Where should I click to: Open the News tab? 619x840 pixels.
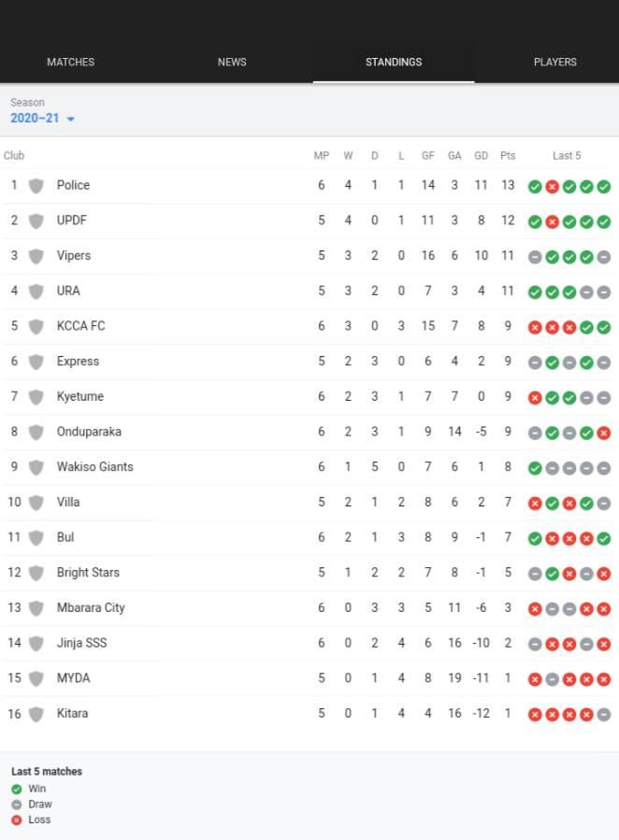coord(232,63)
